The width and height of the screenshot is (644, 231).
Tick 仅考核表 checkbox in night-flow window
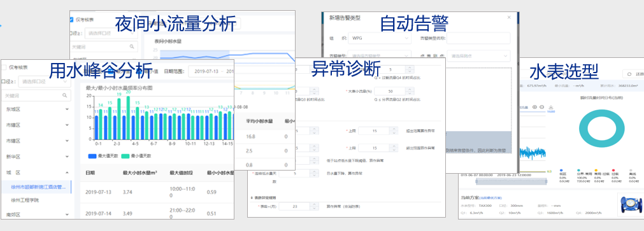71,19
